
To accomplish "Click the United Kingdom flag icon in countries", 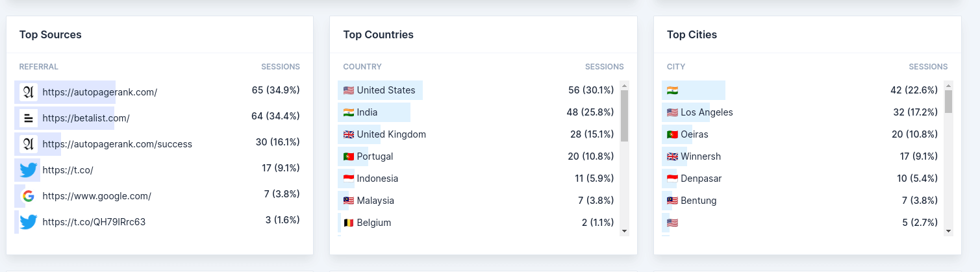I will tap(349, 134).
